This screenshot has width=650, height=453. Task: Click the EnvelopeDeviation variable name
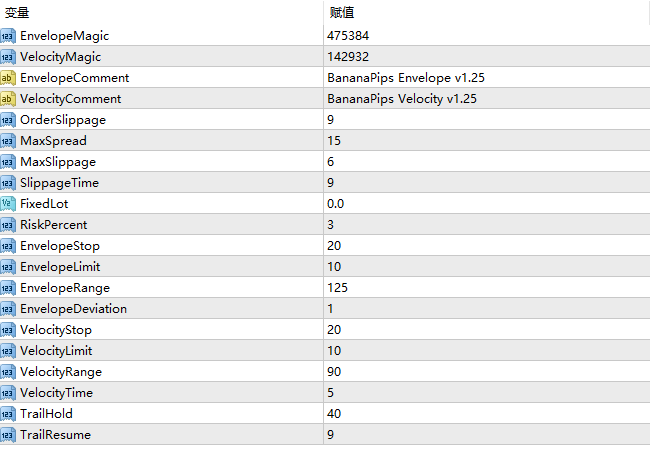click(x=73, y=309)
